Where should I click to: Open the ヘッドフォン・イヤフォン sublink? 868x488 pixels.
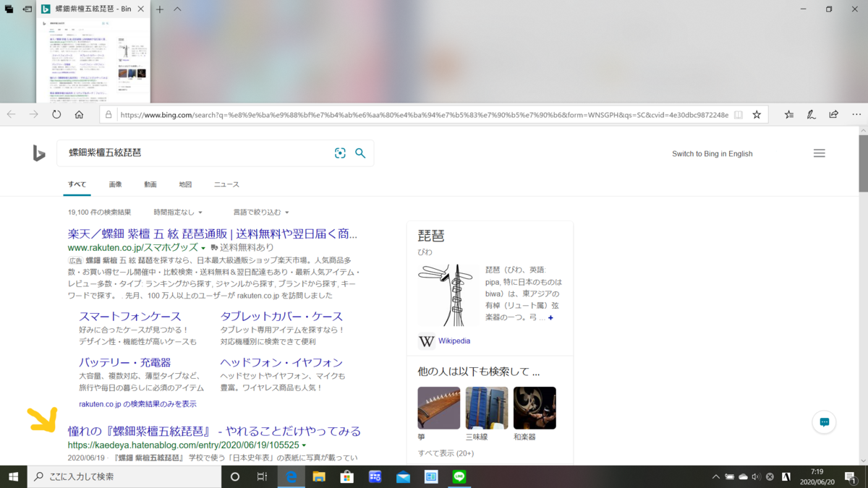[281, 363]
